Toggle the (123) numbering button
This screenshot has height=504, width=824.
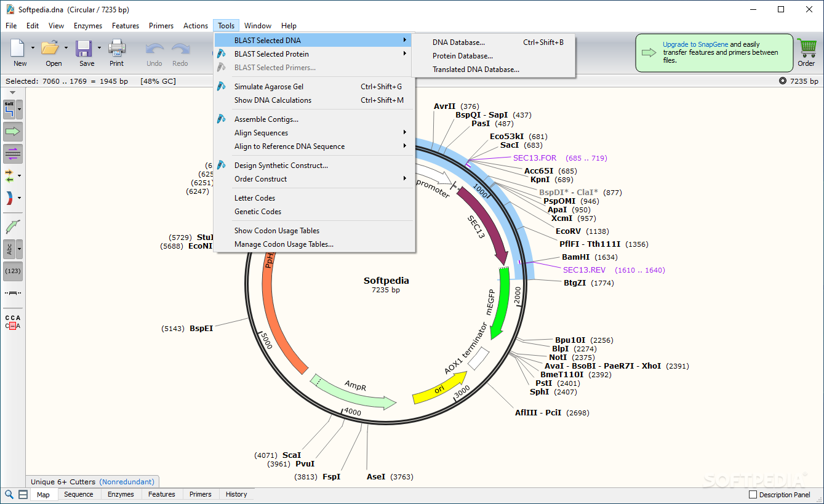(x=13, y=271)
